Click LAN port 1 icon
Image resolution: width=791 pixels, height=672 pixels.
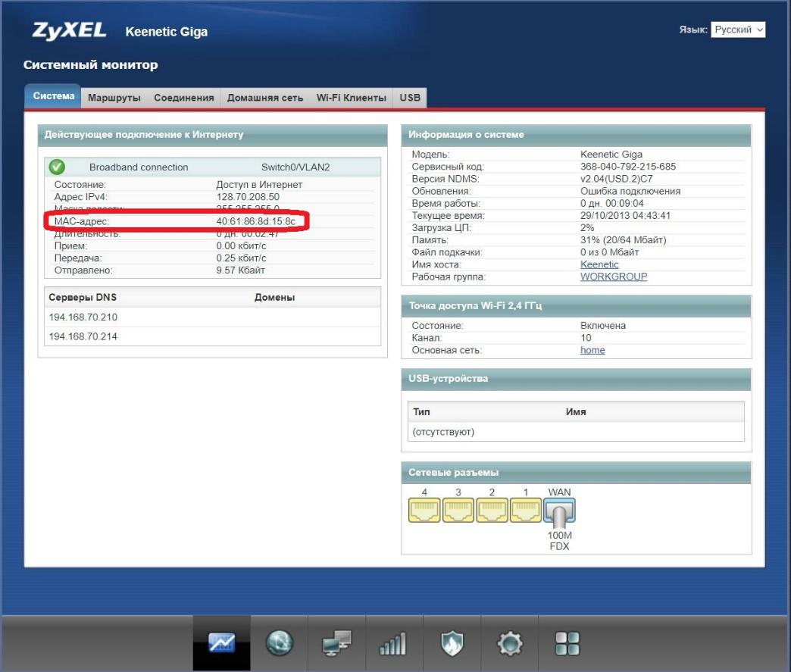tap(526, 510)
